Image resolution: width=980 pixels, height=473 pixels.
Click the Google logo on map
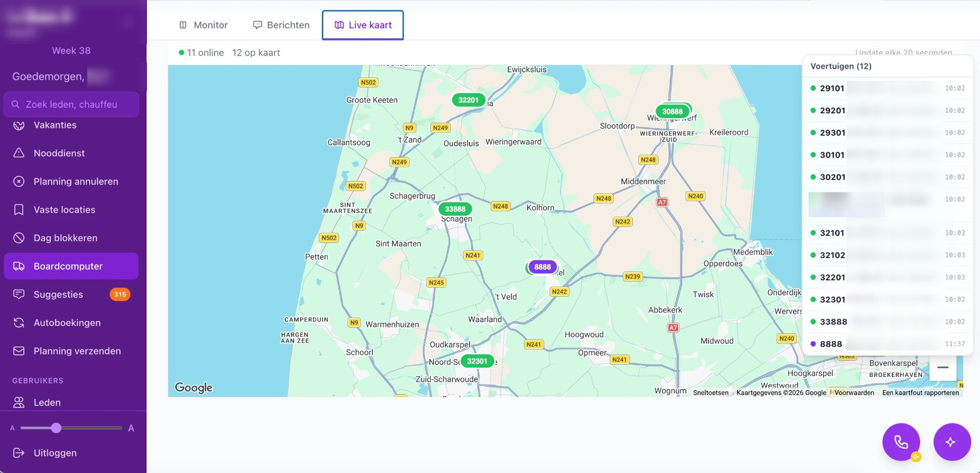[x=193, y=387]
